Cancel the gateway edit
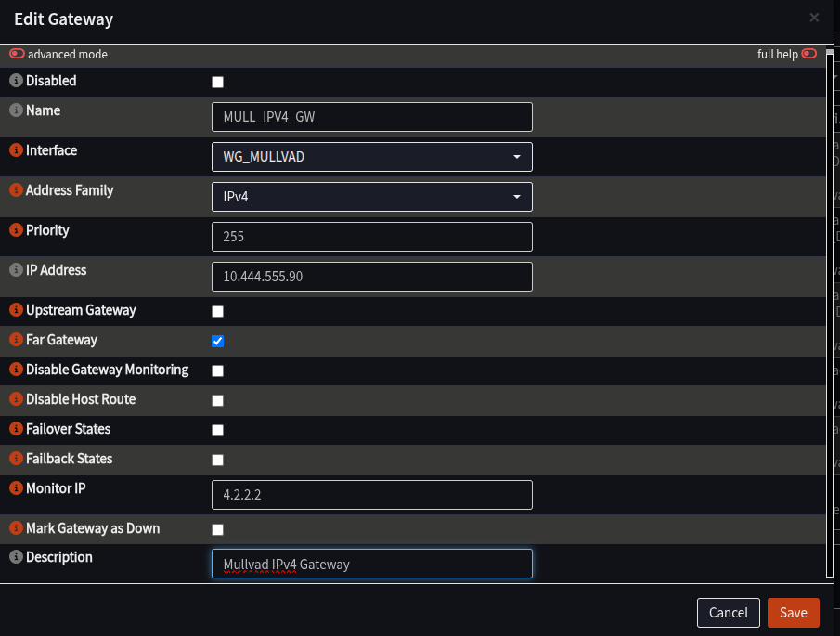 point(729,613)
